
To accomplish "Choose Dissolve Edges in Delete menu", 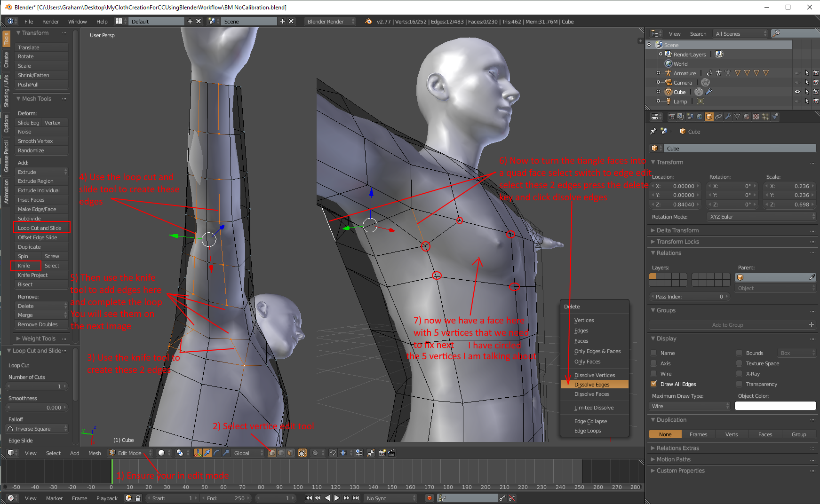I will coord(595,385).
